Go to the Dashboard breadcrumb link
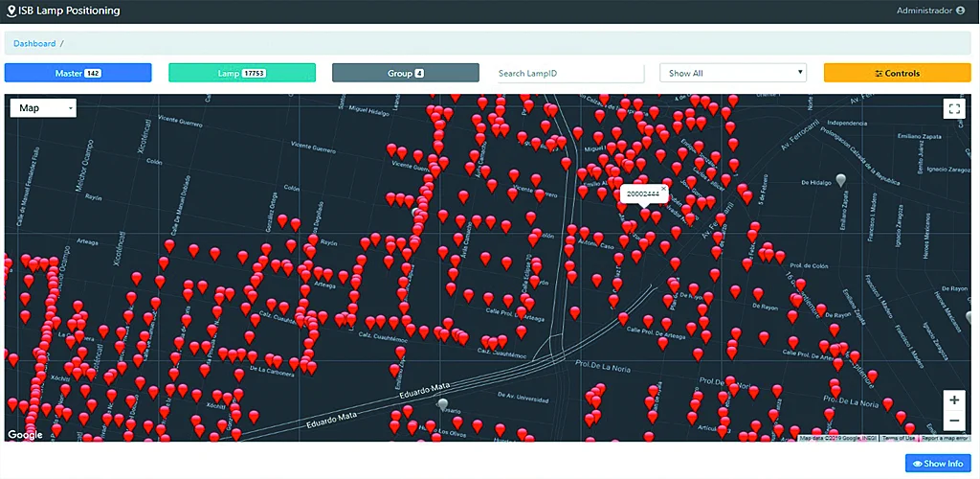This screenshot has width=980, height=479. pyautogui.click(x=34, y=44)
